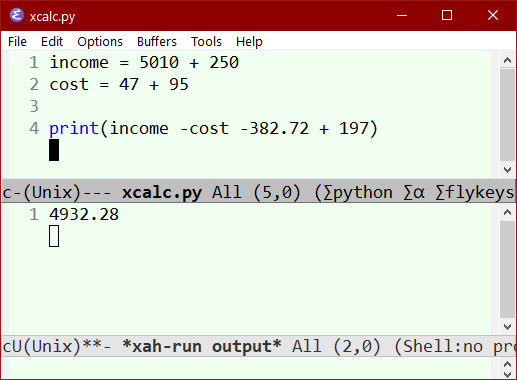The height and width of the screenshot is (380, 517).
Task: Click the value -382.72 on line 4
Action: pos(274,128)
